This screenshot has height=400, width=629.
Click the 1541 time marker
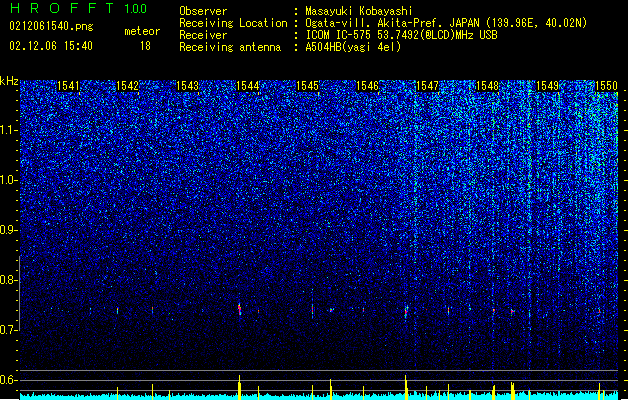[68, 86]
